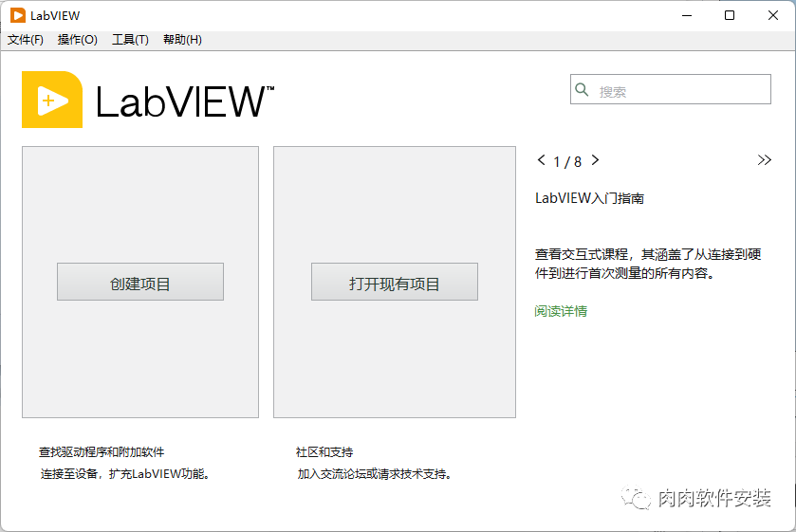This screenshot has width=796, height=532.
Task: Click 查找驱动程序和附加软件 link
Action: point(102,451)
